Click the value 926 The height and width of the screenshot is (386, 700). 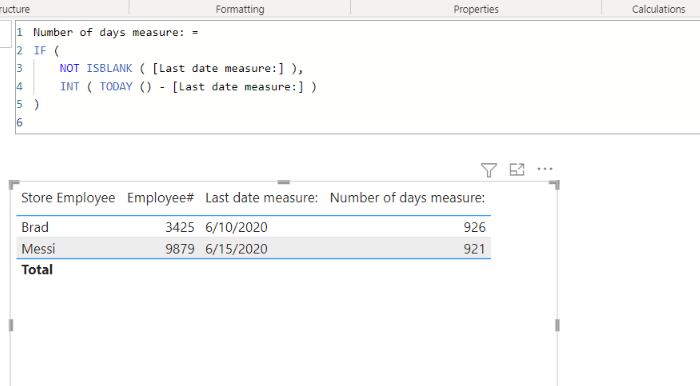click(474, 227)
